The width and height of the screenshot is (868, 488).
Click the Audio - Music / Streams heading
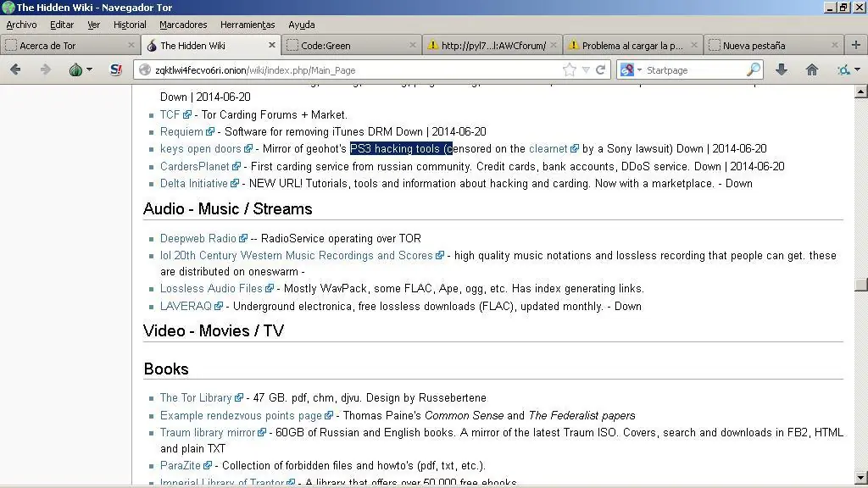pos(227,209)
